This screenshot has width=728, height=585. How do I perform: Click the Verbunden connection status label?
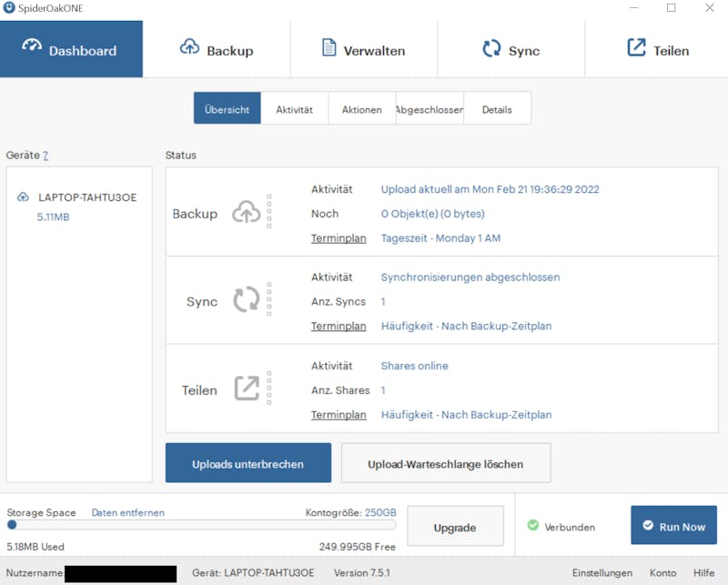[x=570, y=527]
